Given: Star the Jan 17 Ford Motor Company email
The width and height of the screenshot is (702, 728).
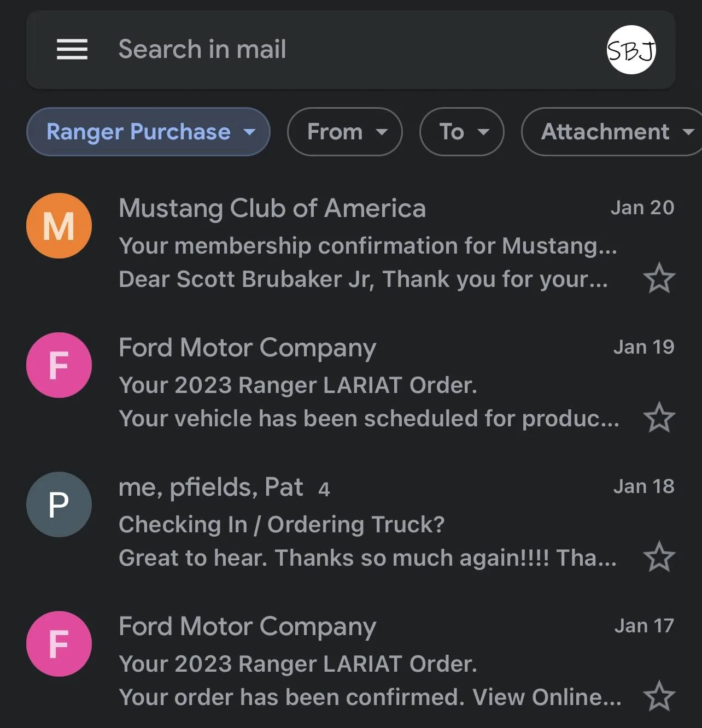Looking at the screenshot, I should point(659,696).
